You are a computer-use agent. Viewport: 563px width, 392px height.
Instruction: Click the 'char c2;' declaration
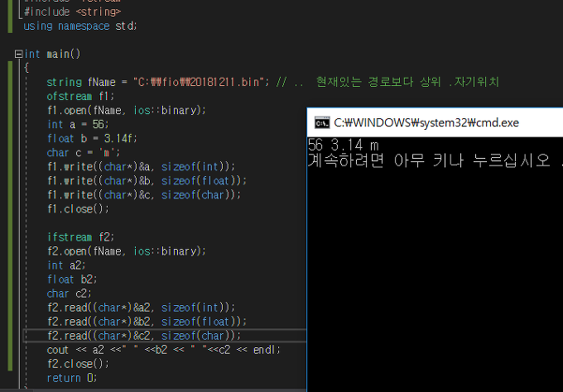70,294
